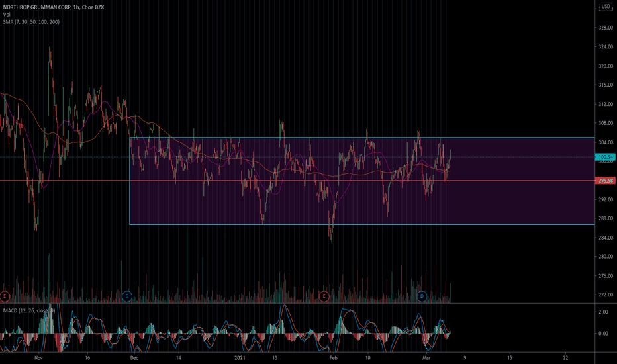Click the Dec label on time axis
The image size is (617, 364).
tap(134, 357)
